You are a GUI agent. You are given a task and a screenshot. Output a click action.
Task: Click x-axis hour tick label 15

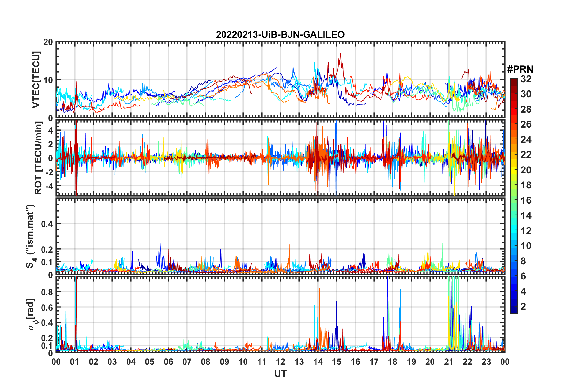point(337,362)
